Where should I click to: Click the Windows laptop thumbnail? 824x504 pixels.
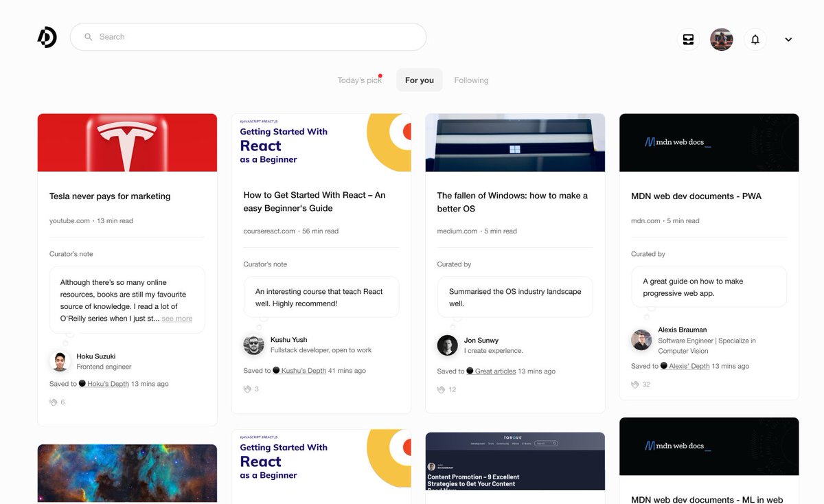tap(515, 143)
